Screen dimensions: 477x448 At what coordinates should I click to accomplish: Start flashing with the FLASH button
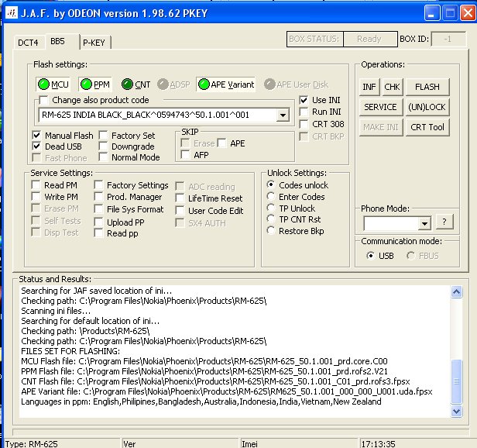(427, 87)
